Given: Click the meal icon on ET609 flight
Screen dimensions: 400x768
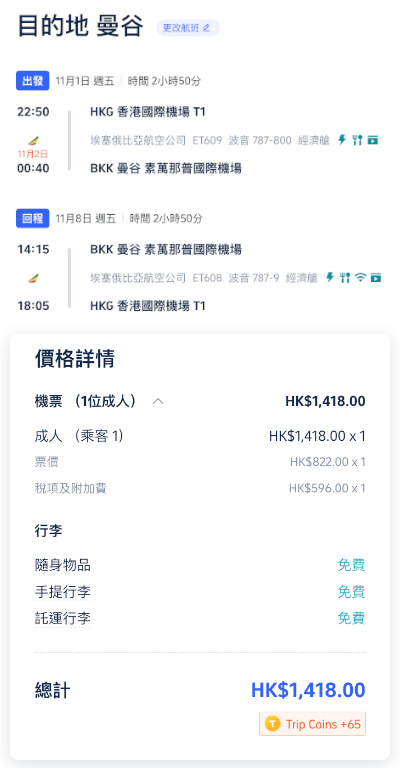Looking at the screenshot, I should pos(357,140).
